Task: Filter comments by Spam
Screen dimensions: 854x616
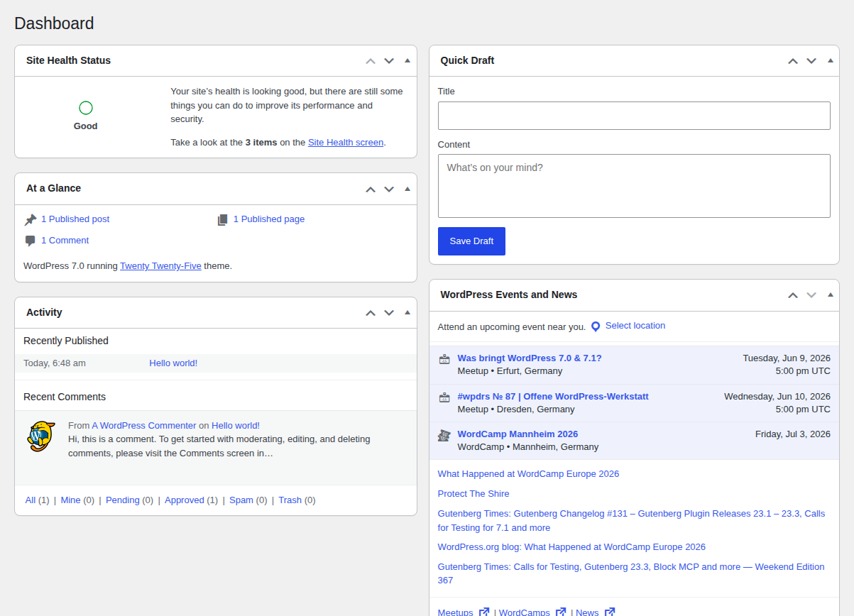Action: 241,500
